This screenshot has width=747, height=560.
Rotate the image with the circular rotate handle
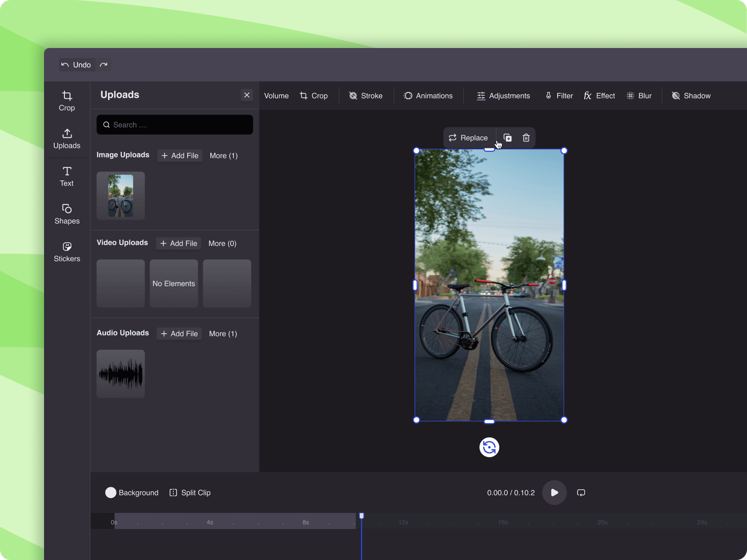point(489,447)
